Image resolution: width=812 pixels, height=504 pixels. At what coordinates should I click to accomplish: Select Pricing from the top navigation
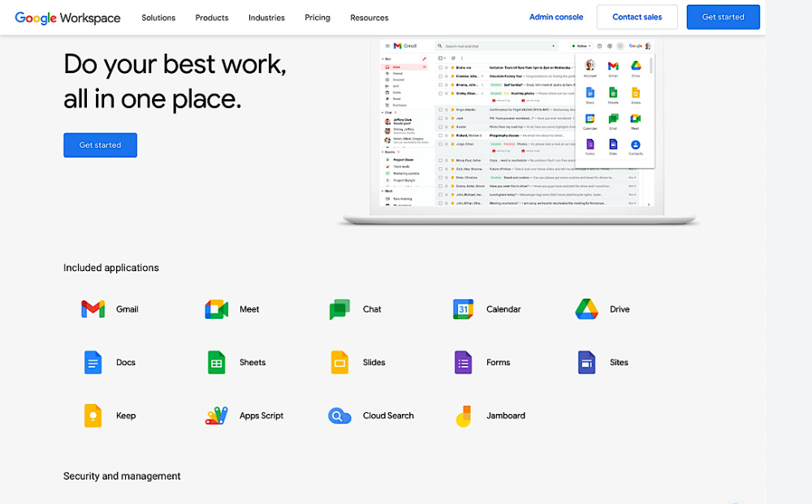pos(317,17)
